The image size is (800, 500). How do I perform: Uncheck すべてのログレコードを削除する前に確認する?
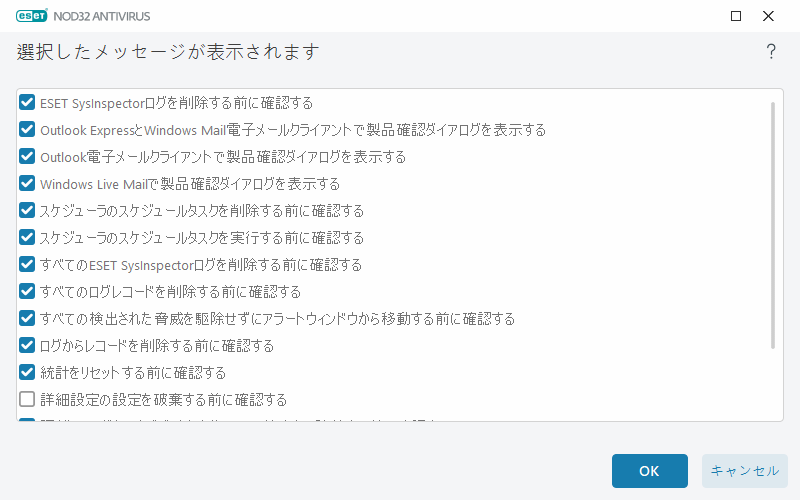(x=27, y=291)
